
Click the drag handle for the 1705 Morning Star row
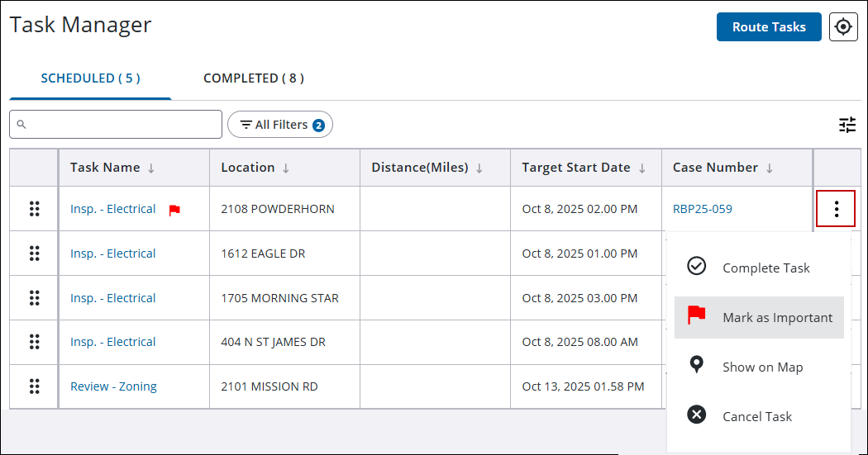(x=35, y=298)
